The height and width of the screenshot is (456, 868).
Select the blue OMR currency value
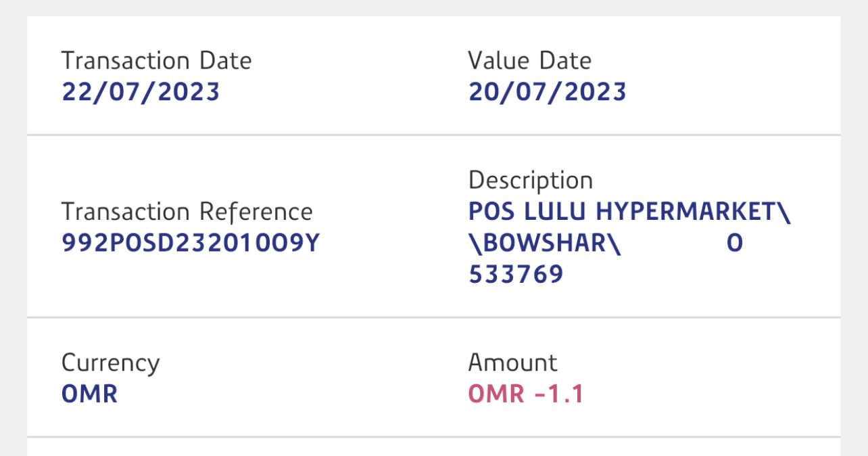(x=89, y=394)
